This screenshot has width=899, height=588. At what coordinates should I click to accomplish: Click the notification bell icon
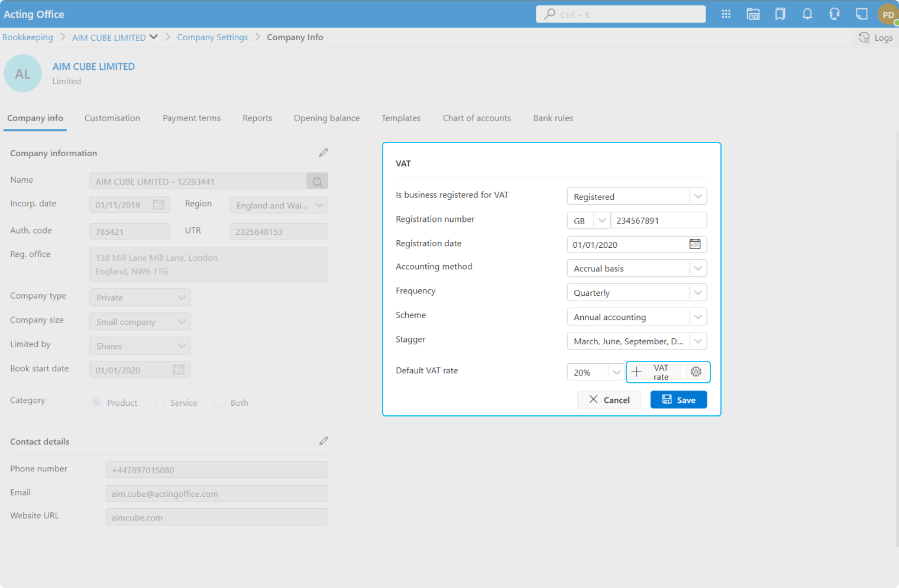tap(807, 14)
